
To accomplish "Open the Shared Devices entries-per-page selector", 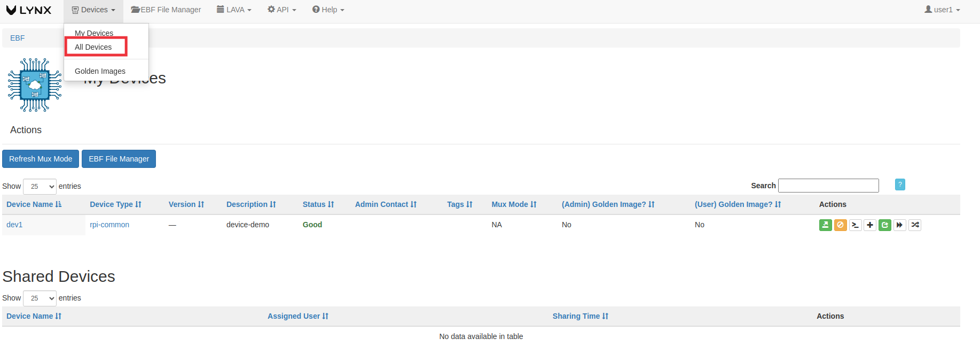I will [40, 298].
